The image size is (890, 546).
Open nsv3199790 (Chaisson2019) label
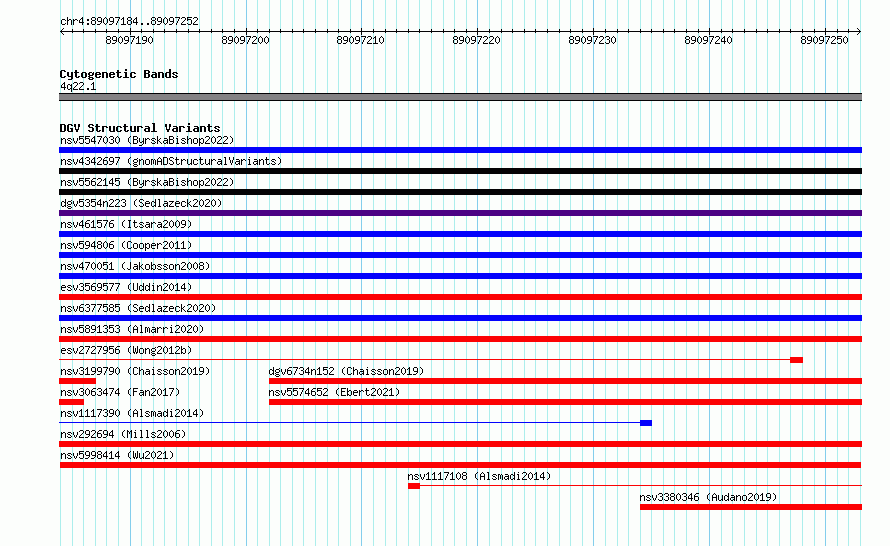click(135, 371)
